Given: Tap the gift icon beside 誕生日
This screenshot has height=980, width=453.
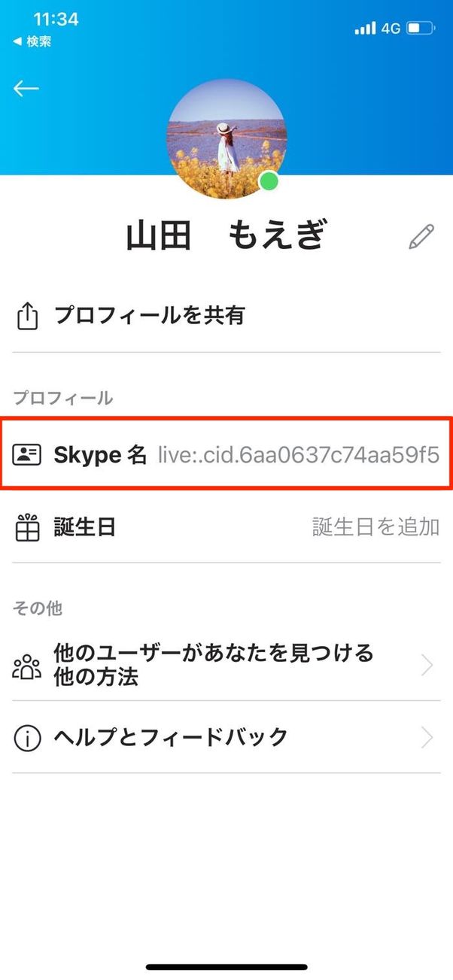Looking at the screenshot, I should click(x=29, y=526).
